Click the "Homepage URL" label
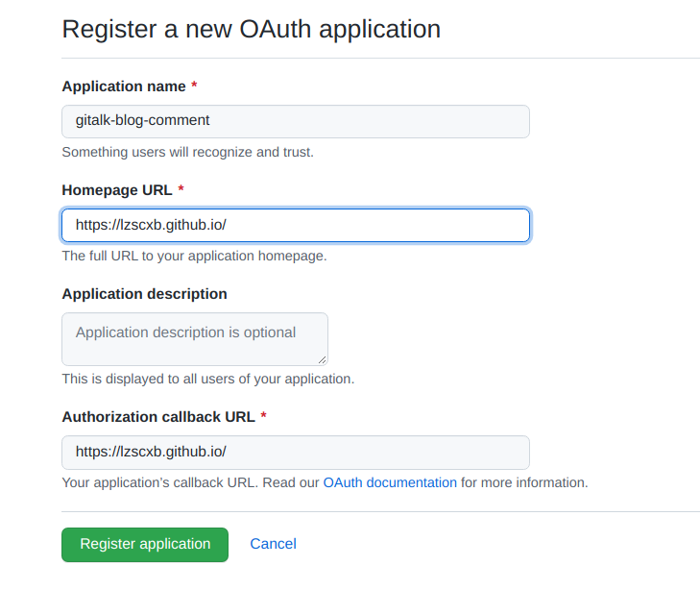Viewport: 700px width, 590px height. [117, 190]
